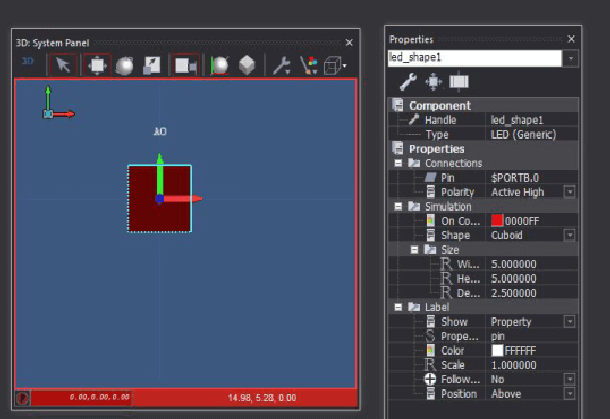Open the Polarity Active High dropdown

[x=569, y=191]
